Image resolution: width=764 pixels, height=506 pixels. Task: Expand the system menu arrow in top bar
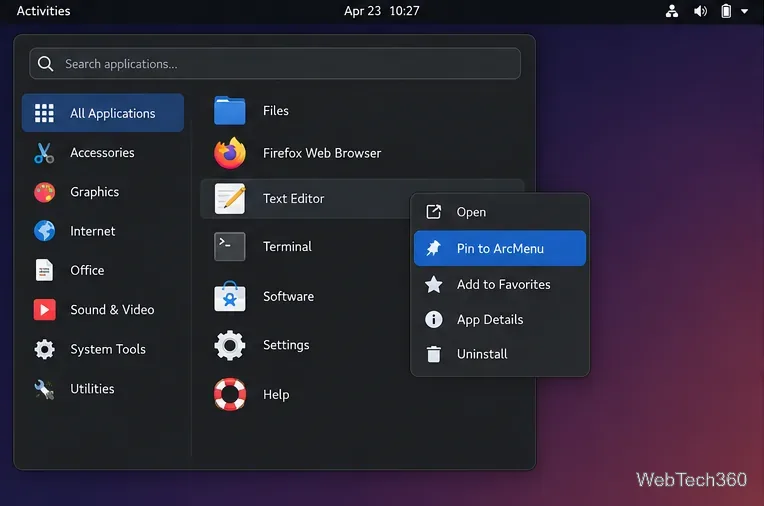(x=745, y=11)
